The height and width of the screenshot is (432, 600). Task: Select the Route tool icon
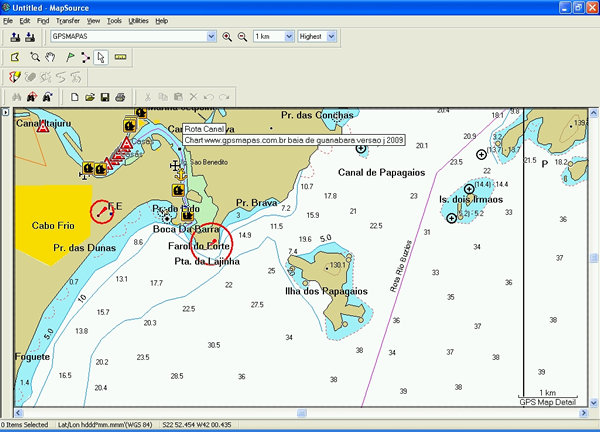point(85,56)
